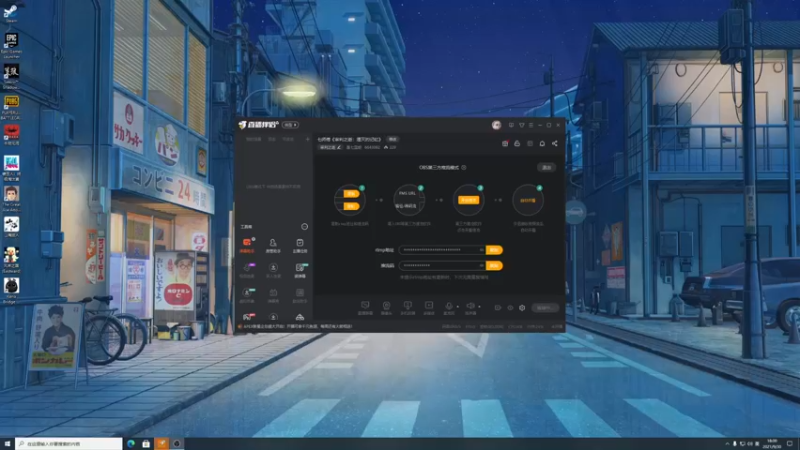Image resolution: width=800 pixels, height=450 pixels.
Task: Click the orange copy button beside the rtmp address
Action: pyautogui.click(x=494, y=250)
